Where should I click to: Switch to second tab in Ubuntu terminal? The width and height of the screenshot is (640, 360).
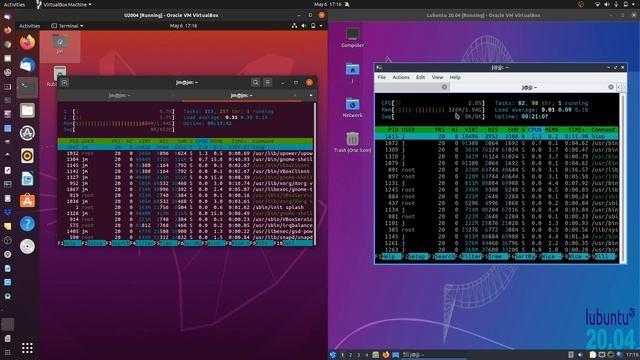241,96
